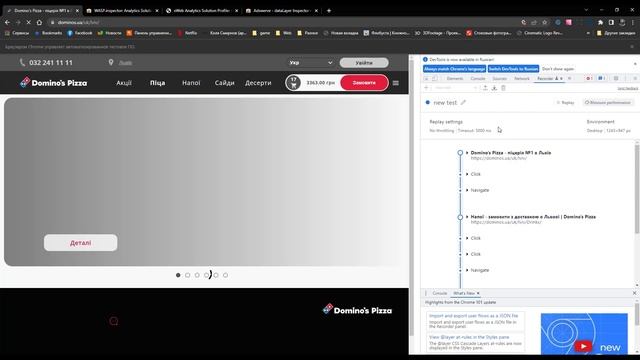Edit the 'new test' title pencil icon
Viewport: 640px width, 360px height.
point(463,102)
